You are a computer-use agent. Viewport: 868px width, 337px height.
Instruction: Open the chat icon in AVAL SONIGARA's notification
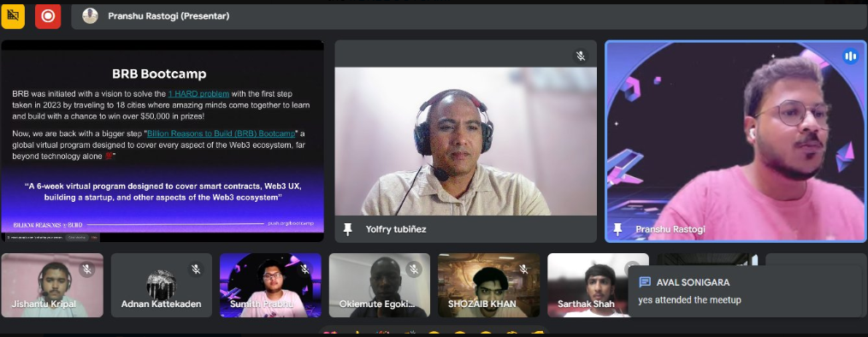click(644, 282)
